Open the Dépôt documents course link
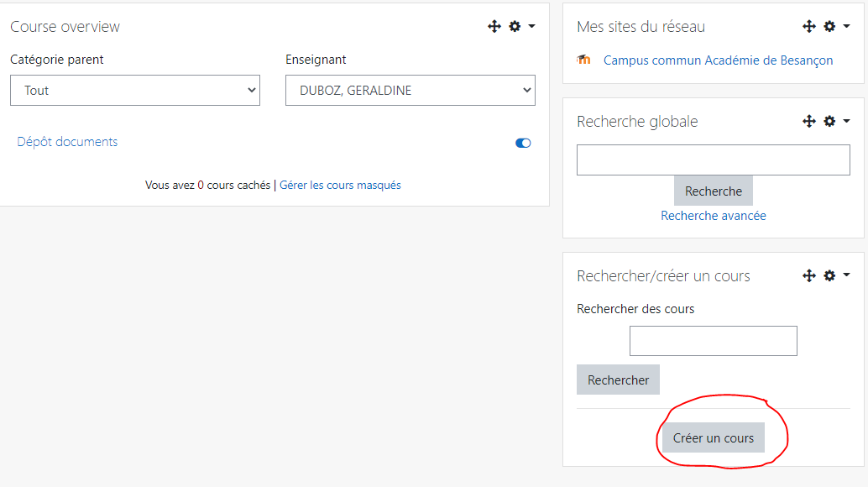Viewport: 868px width, 487px height. 67,142
